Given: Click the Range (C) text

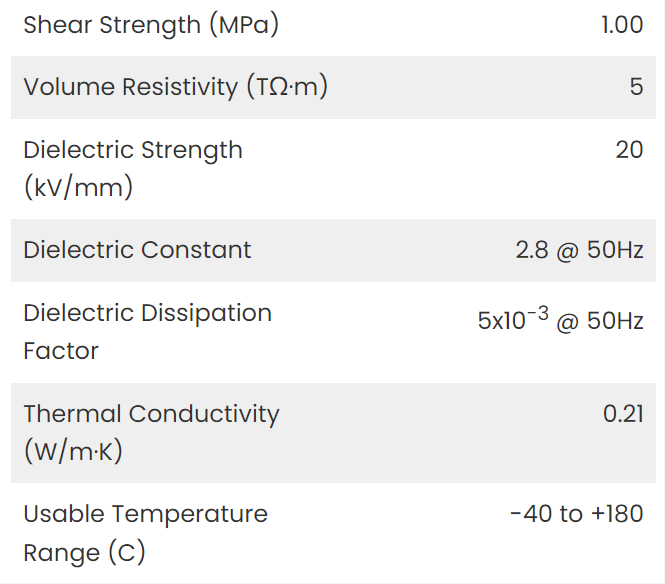Looking at the screenshot, I should [x=84, y=553].
